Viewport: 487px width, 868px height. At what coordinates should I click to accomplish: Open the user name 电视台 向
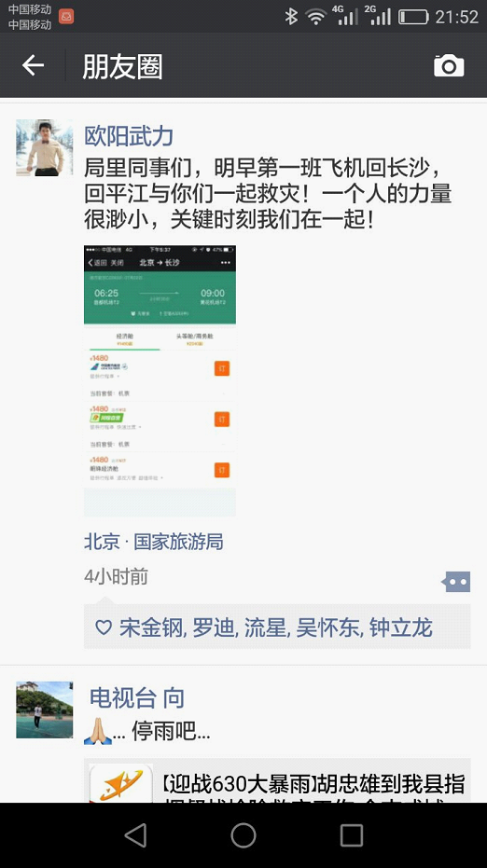click(x=137, y=698)
